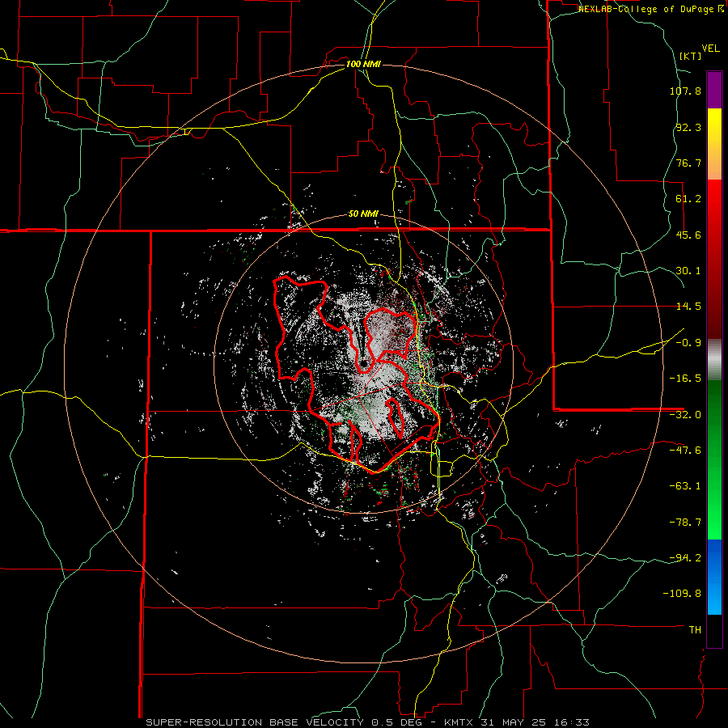Click the TH threshold label
The height and width of the screenshot is (728, 728).
tap(695, 630)
